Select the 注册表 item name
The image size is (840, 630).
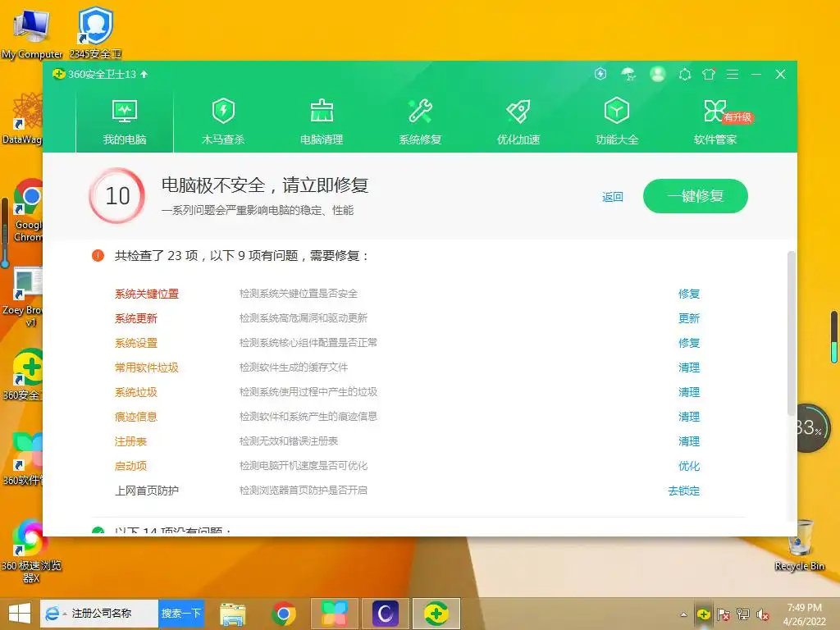[130, 441]
